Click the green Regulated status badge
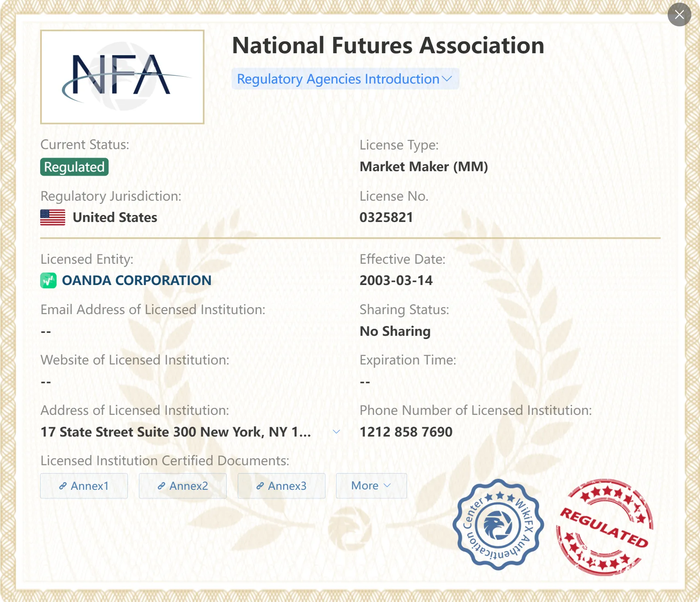The width and height of the screenshot is (700, 602). click(74, 167)
